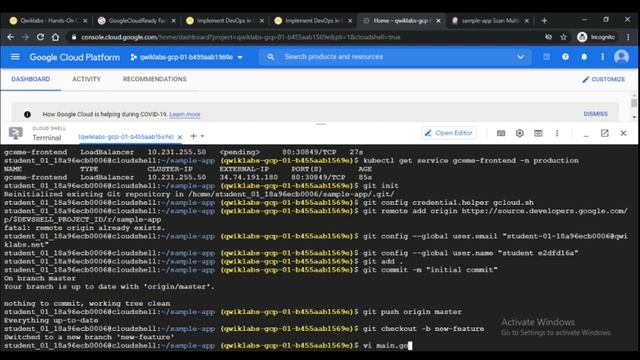The image size is (640, 360).
Task: Select the qwiklabs-gcp-01 terminal session tab
Action: coord(126,137)
